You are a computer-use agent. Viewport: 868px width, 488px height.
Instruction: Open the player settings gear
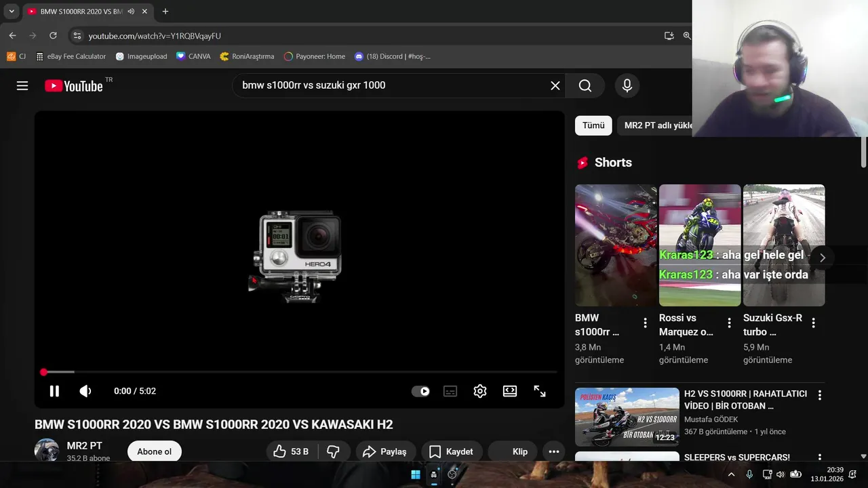click(x=480, y=391)
